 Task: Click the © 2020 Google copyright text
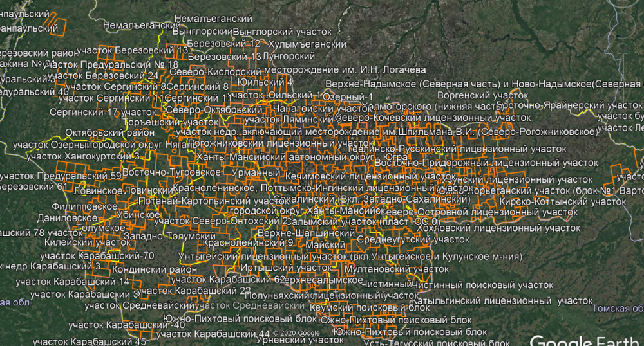[x=296, y=332]
